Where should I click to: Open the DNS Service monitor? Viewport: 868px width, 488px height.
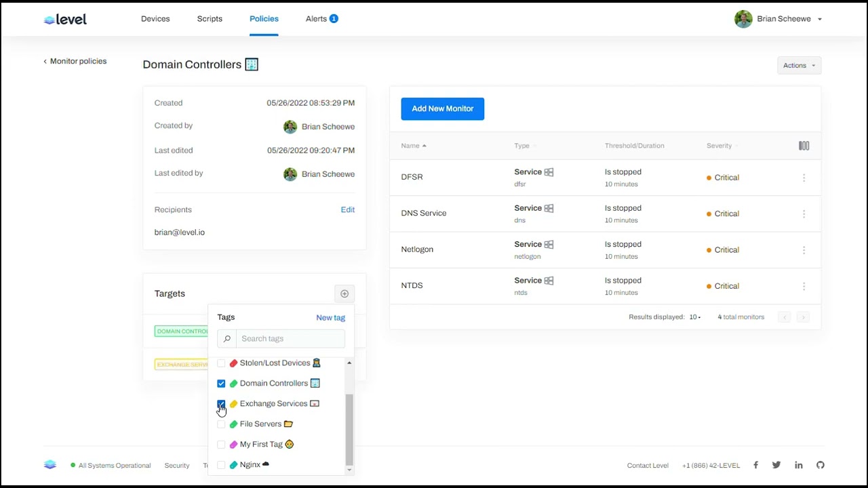424,213
